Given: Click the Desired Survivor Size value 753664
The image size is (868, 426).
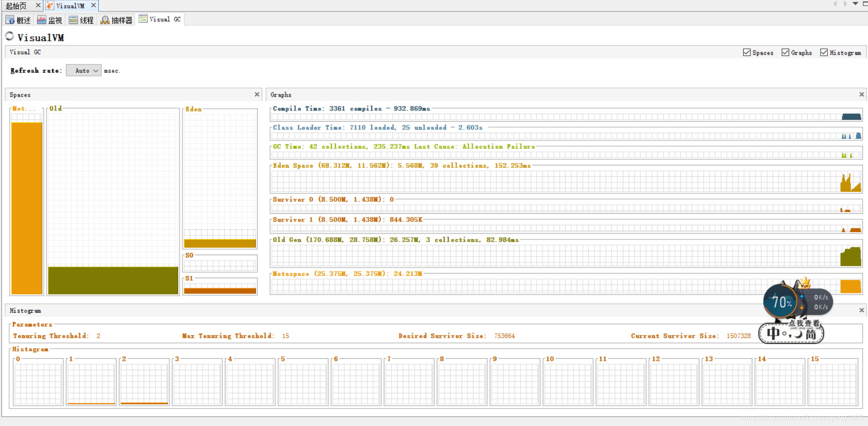Looking at the screenshot, I should (x=504, y=336).
